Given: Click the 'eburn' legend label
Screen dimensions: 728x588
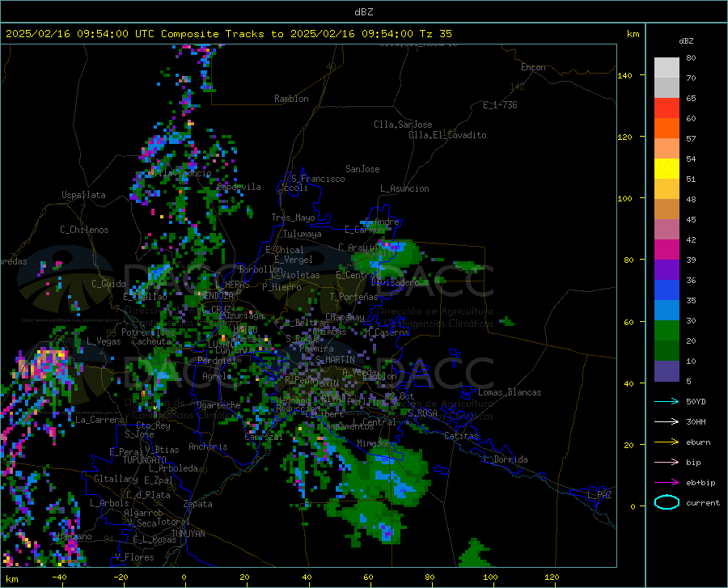Looking at the screenshot, I should [x=698, y=442].
